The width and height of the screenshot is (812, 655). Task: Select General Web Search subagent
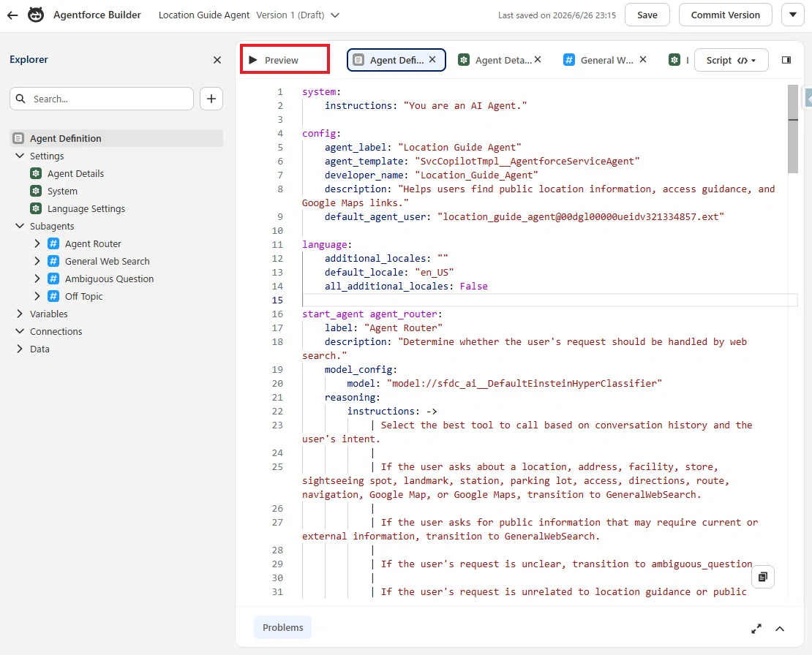click(x=108, y=261)
